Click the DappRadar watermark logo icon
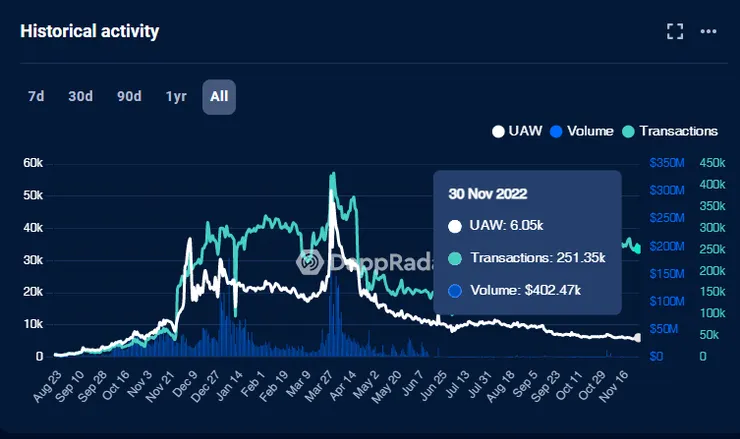 point(309,262)
